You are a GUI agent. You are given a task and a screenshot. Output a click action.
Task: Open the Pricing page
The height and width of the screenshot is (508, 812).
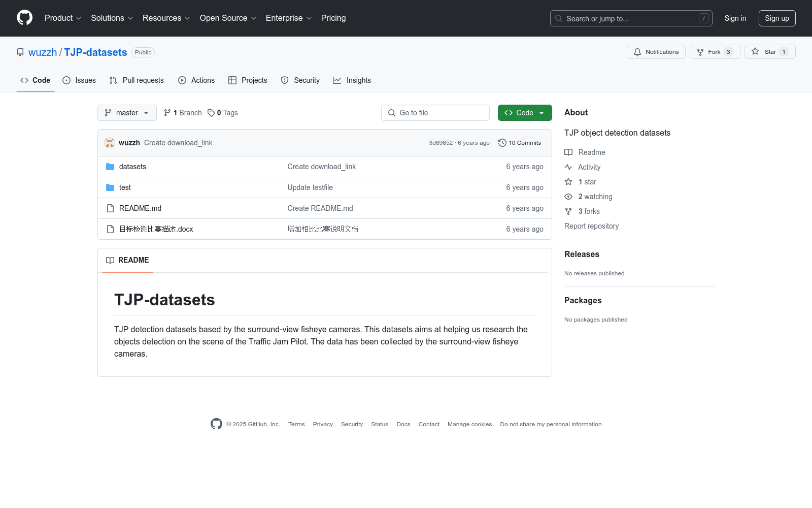tap(333, 18)
